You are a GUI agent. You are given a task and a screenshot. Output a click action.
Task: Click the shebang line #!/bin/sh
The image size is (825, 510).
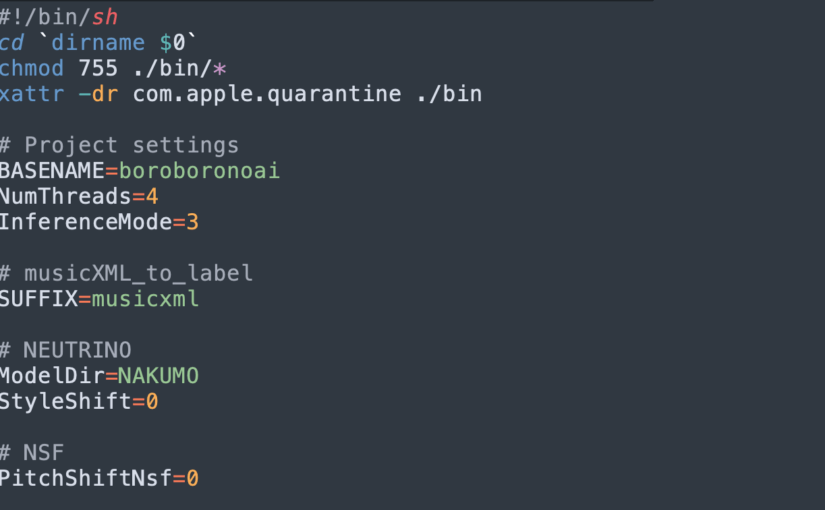coord(58,17)
